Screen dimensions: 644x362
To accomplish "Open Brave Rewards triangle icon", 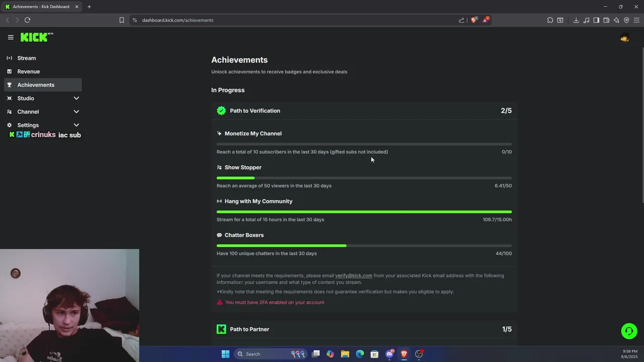I will (x=486, y=20).
